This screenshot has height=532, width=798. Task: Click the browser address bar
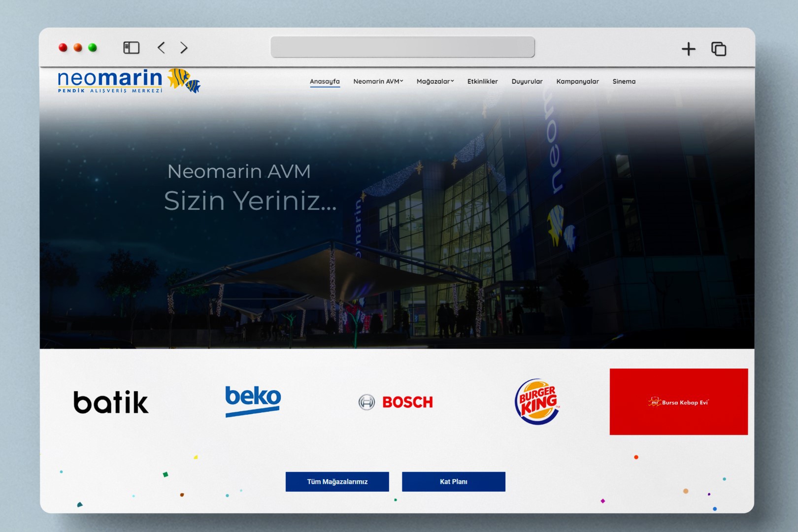pos(402,47)
